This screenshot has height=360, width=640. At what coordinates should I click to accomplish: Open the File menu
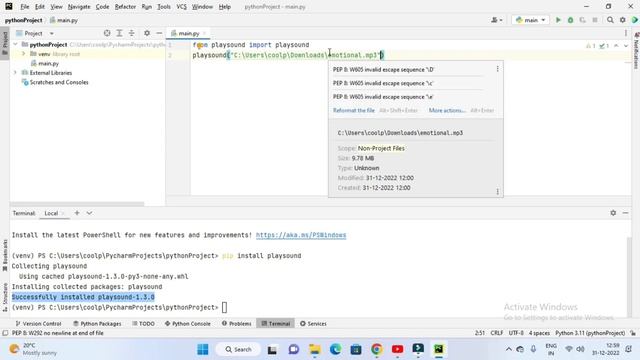tap(24, 7)
